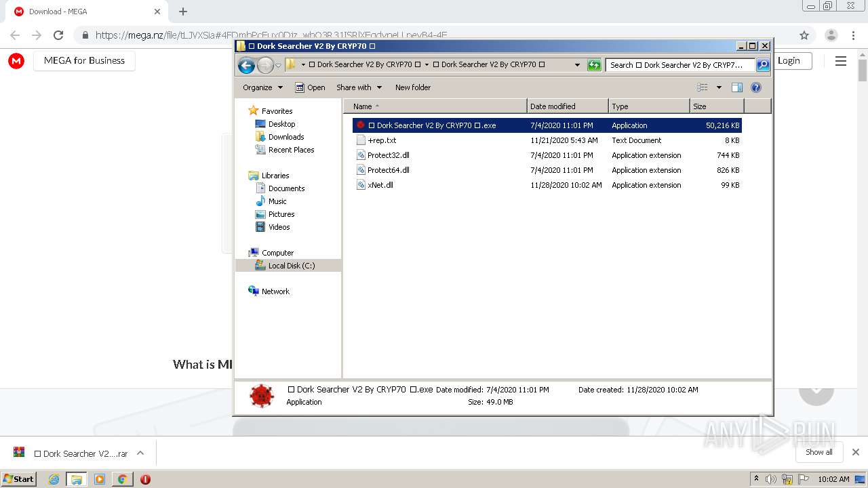
Task: Click the Explorer Back navigation arrow
Action: coord(247,65)
